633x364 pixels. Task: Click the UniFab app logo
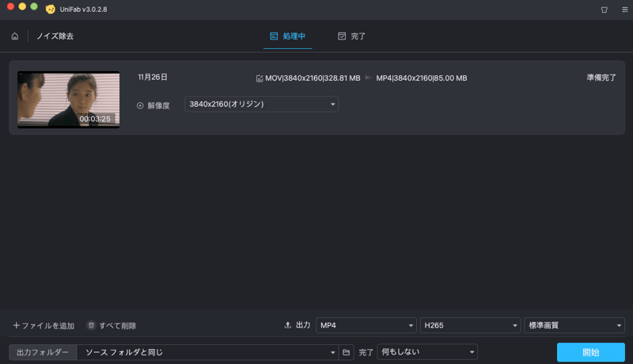[x=51, y=9]
